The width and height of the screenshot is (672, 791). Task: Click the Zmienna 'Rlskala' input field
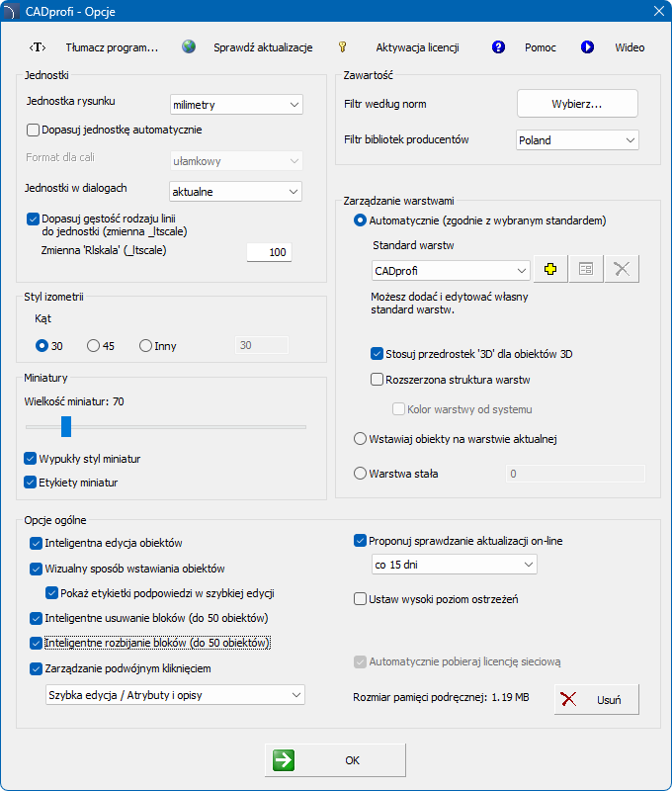pyautogui.click(x=268, y=252)
